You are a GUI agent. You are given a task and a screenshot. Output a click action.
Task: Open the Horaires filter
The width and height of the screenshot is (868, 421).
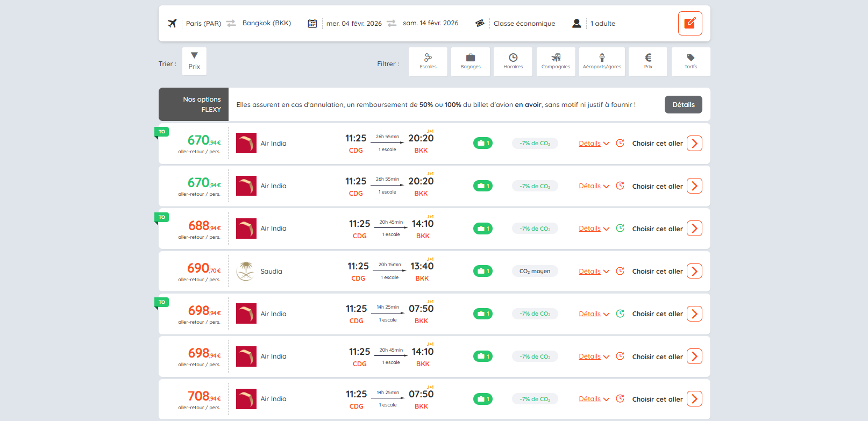[x=513, y=62]
